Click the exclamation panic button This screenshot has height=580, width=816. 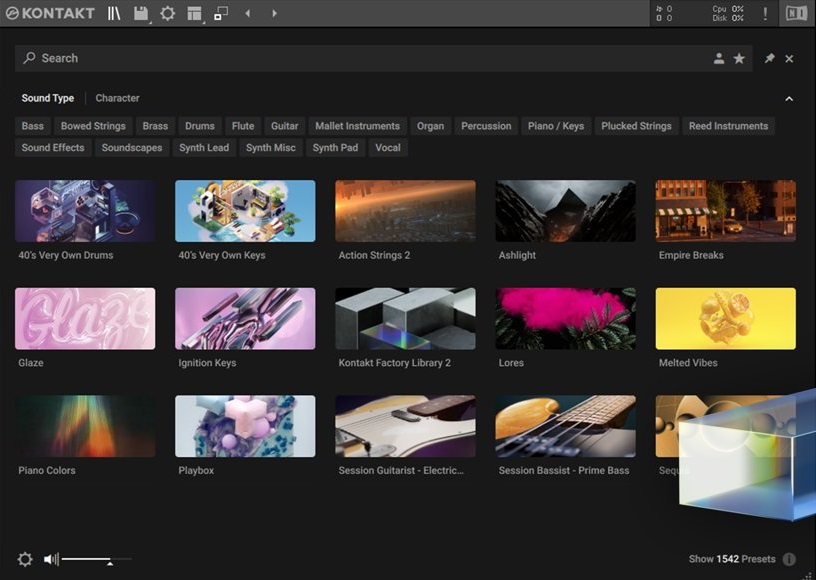(x=765, y=14)
